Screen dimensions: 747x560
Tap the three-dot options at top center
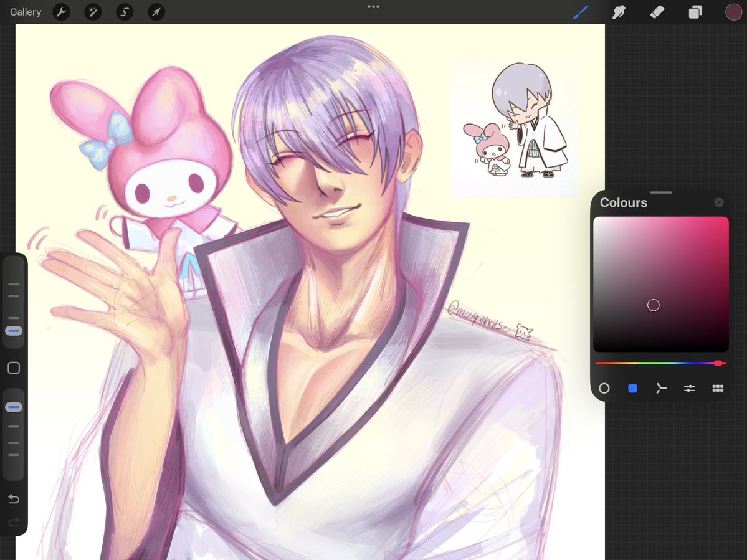pyautogui.click(x=374, y=7)
